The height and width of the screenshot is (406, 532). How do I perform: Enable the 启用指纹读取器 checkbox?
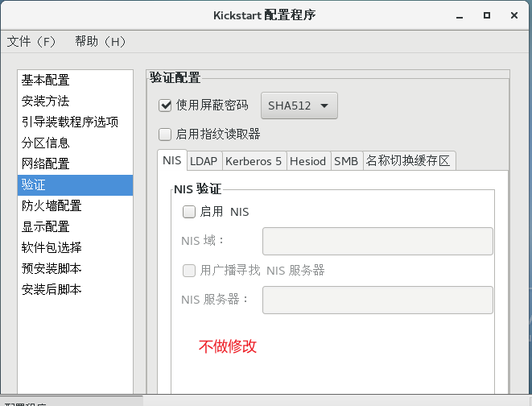point(165,135)
